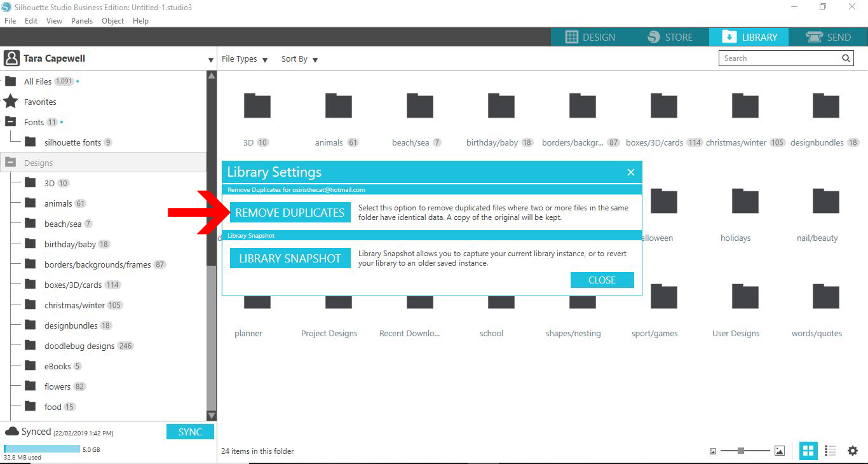Open the Edit menu

pos(31,20)
